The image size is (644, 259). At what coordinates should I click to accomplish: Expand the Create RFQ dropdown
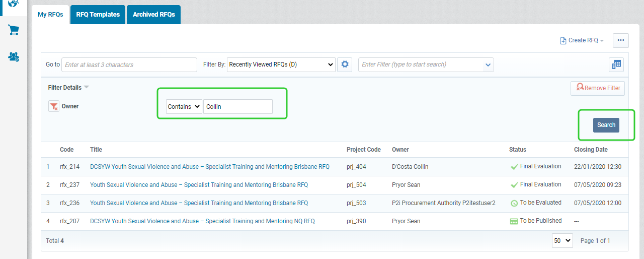tap(582, 40)
